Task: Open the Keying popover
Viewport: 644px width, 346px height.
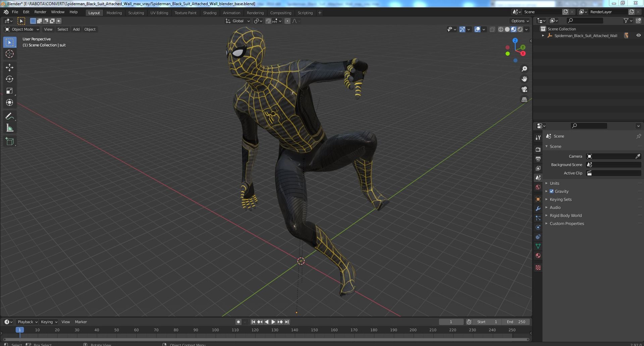Action: [49, 322]
